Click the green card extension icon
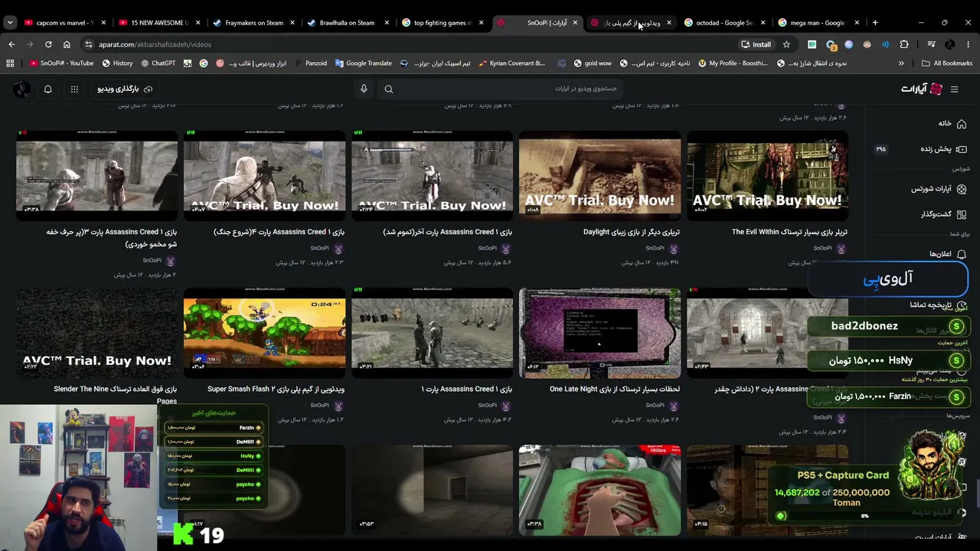Screen dimensions: 980x551 point(812,44)
